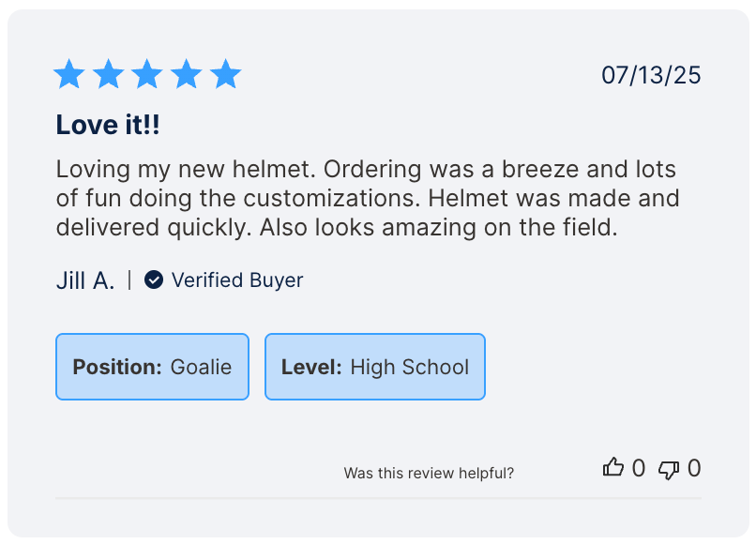756x544 pixels.
Task: Click the thumbs up vote count
Action: tap(639, 468)
